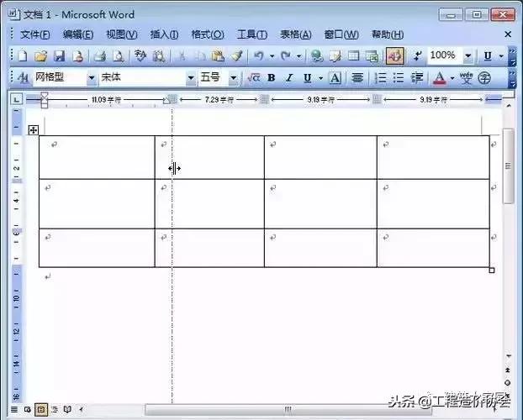This screenshot has width=523, height=420.
Task: Open the 编辑(E) menu
Action: [78, 34]
